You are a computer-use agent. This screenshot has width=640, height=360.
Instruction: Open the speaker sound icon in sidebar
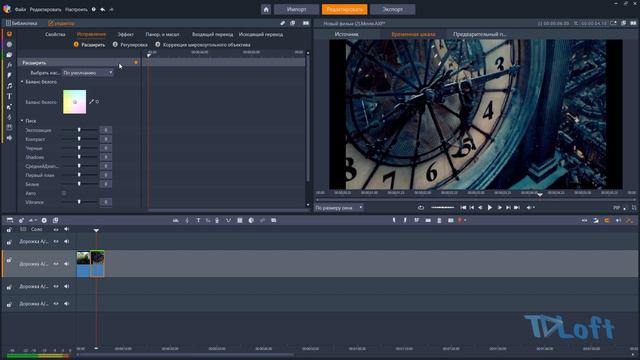[x=9, y=138]
